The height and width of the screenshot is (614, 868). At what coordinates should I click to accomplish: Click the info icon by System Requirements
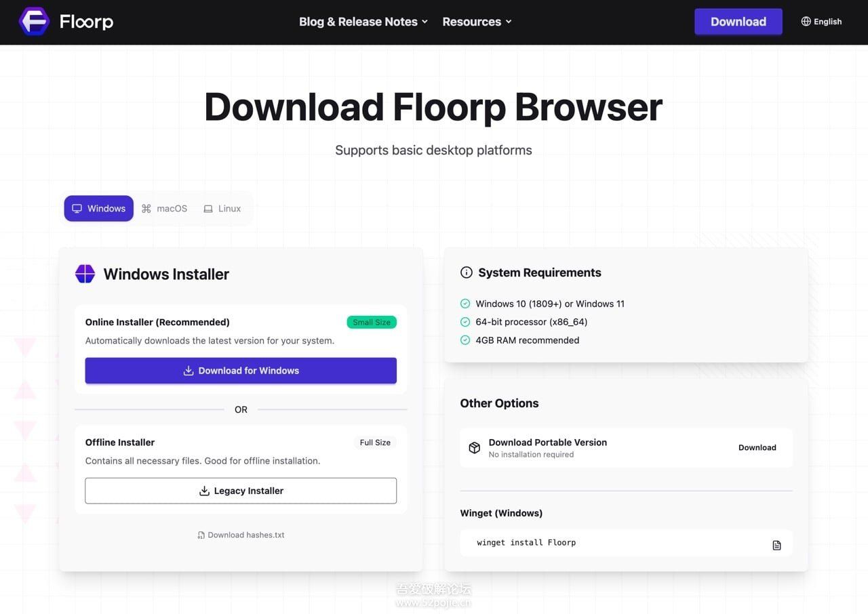[467, 272]
